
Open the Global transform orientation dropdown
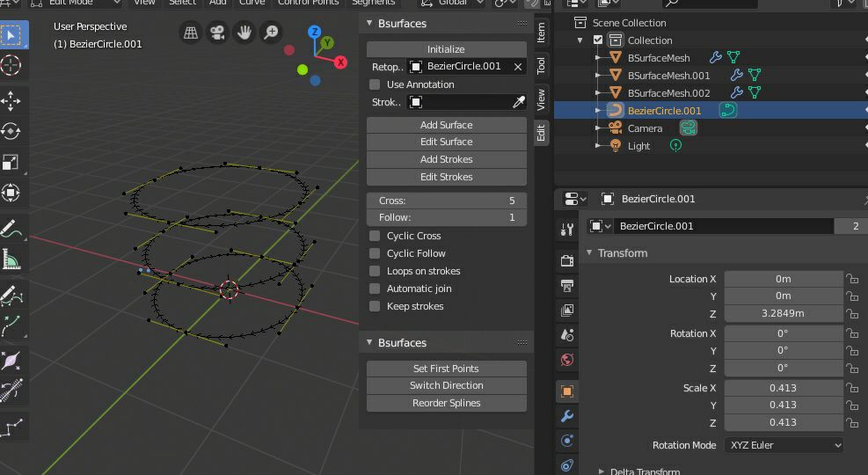452,3
